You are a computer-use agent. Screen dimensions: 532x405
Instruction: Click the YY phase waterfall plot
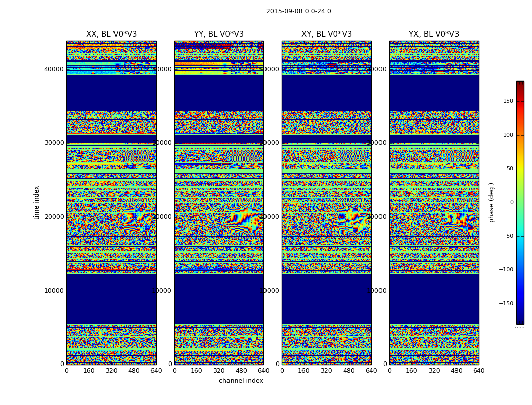tap(219, 202)
